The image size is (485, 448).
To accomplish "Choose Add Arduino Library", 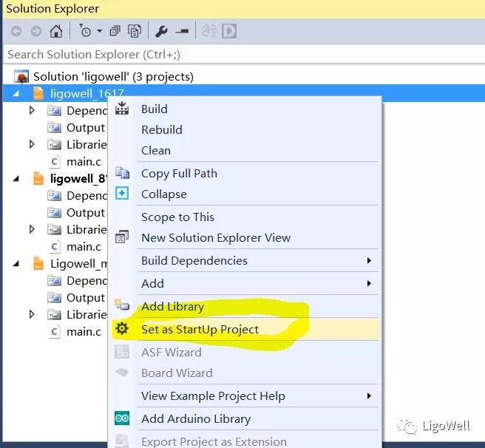I will pyautogui.click(x=196, y=419).
